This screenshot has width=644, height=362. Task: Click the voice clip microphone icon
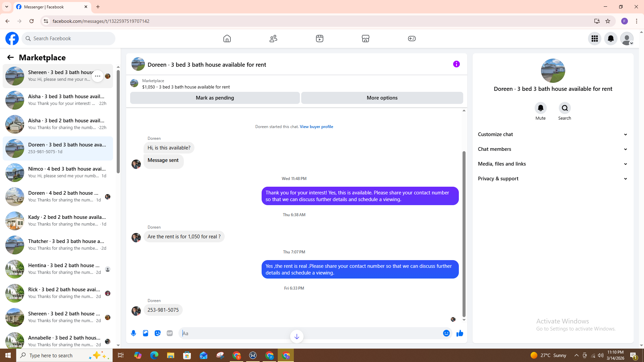pos(133,333)
